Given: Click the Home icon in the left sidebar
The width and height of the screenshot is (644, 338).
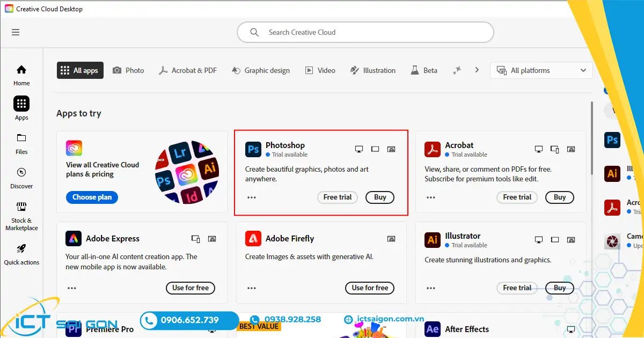Looking at the screenshot, I should pyautogui.click(x=21, y=70).
